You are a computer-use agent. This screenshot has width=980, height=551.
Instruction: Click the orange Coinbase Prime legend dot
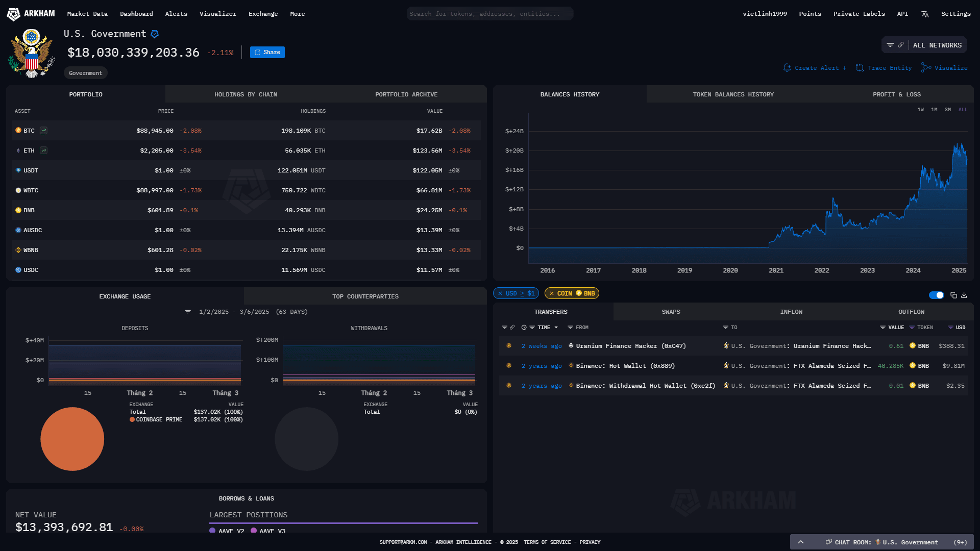pos(132,420)
